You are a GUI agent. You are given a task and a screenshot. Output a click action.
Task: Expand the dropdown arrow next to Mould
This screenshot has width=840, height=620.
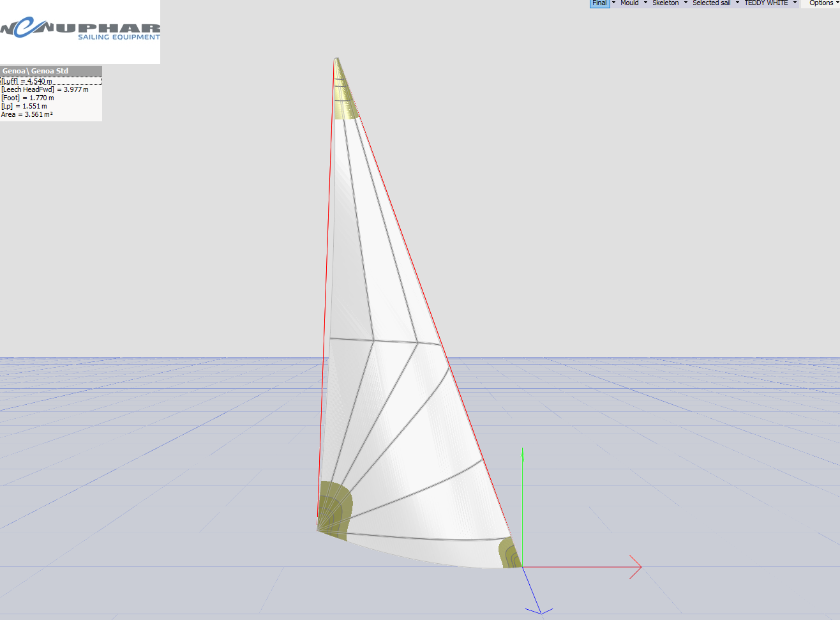645,3
